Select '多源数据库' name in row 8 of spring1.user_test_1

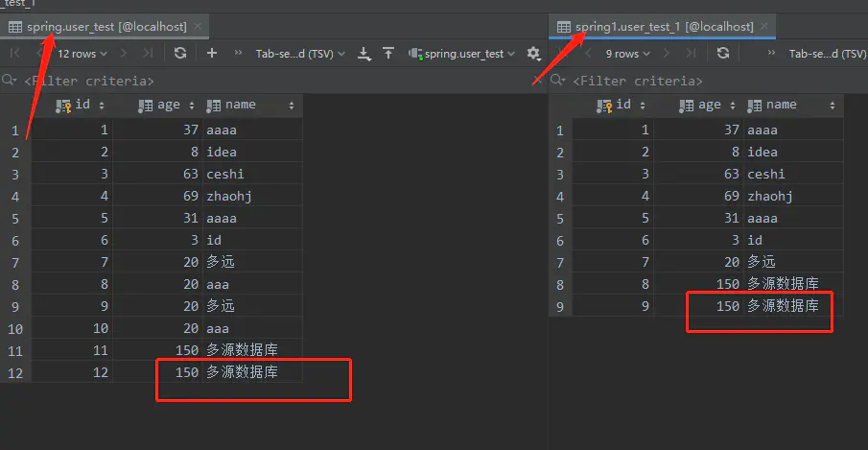coord(793,284)
